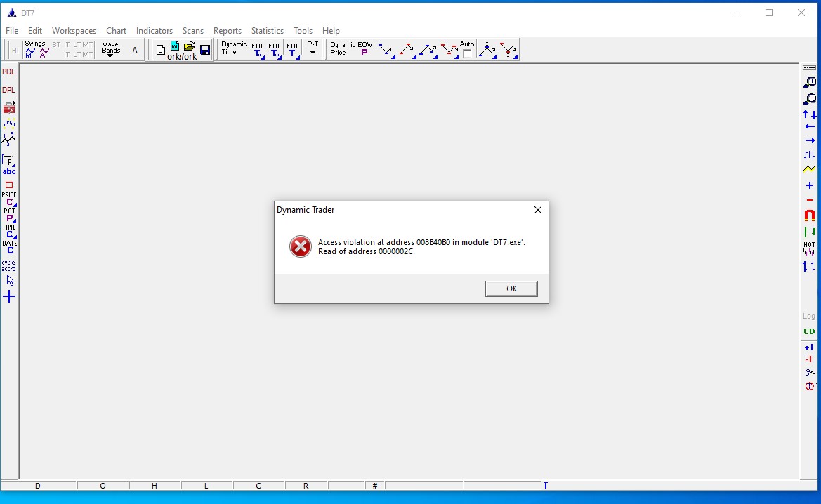The height and width of the screenshot is (504, 821).
Task: Click the access violation error message text
Action: coord(421,246)
